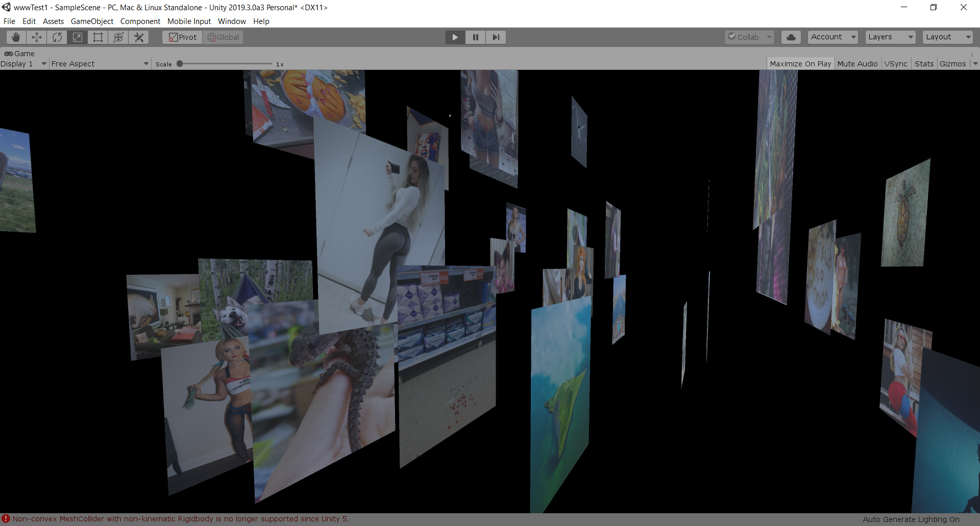Select the Rect Transform tool
The height and width of the screenshot is (526, 980).
(x=98, y=37)
